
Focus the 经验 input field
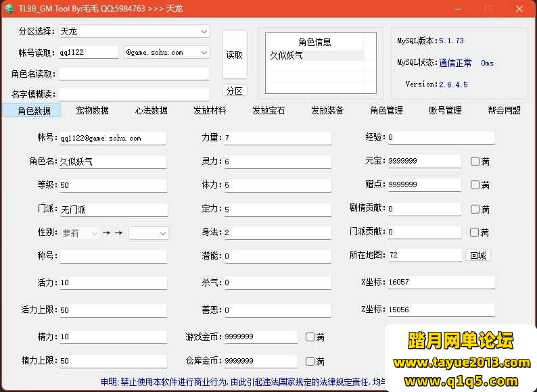[442, 137]
